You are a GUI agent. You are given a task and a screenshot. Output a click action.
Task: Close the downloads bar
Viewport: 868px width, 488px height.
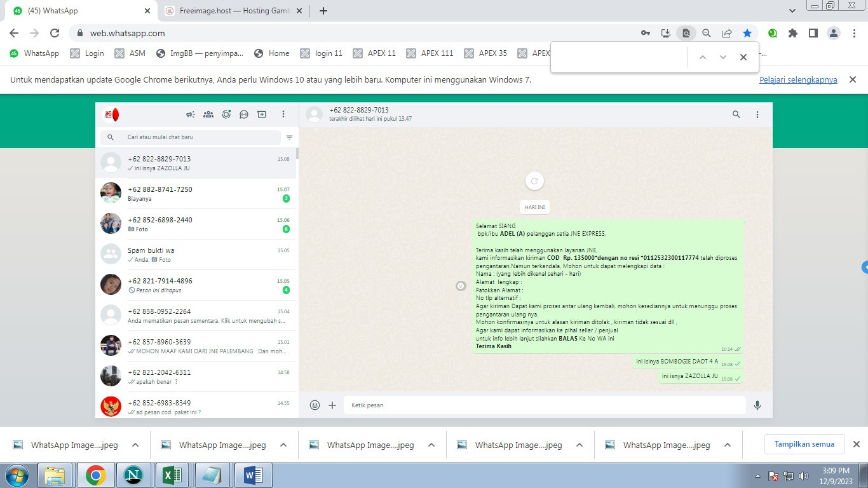pyautogui.click(x=856, y=444)
